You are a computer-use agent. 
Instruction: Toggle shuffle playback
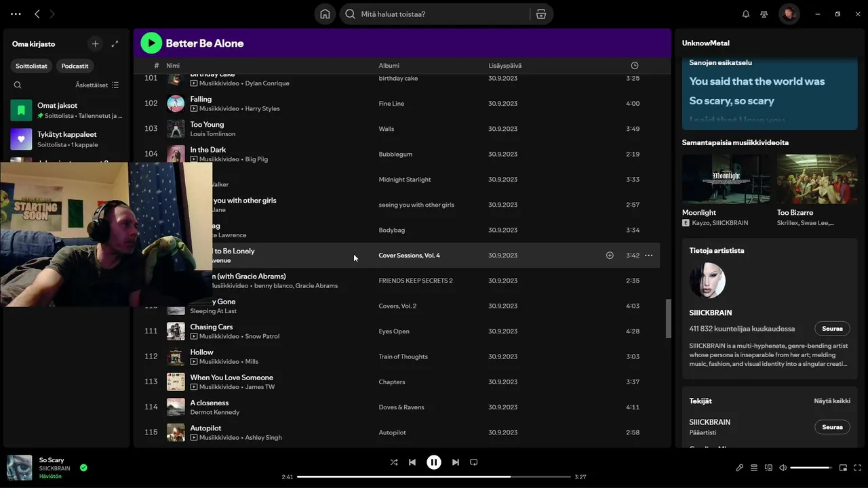pyautogui.click(x=394, y=462)
